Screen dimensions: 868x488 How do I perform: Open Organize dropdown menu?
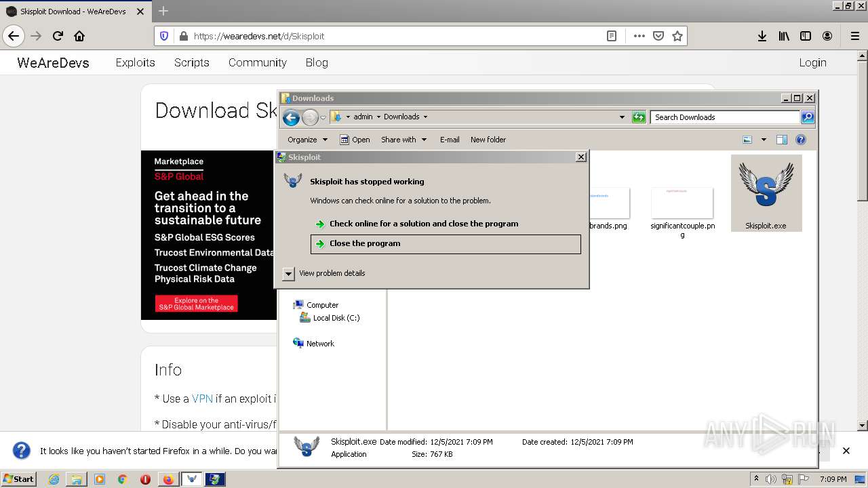pyautogui.click(x=307, y=140)
